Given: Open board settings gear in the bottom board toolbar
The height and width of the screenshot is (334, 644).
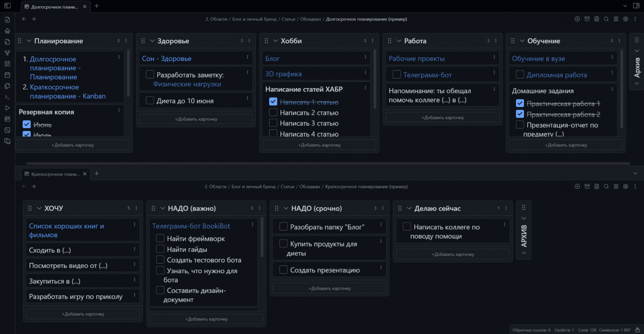Looking at the screenshot, I should (625, 186).
